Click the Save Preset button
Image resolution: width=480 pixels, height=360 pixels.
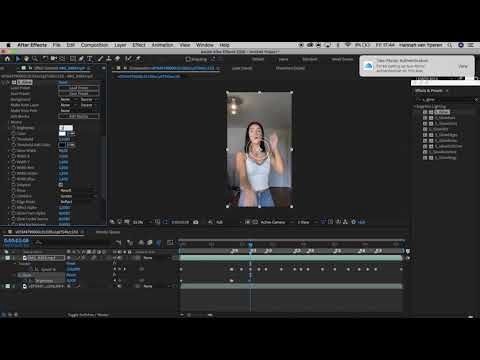[x=79, y=94]
